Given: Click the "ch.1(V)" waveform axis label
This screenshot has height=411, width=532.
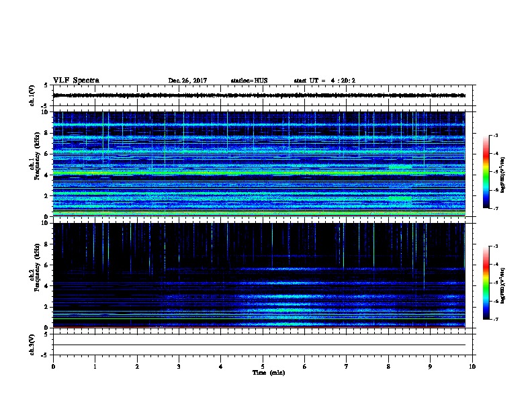Looking at the screenshot, I should [32, 95].
